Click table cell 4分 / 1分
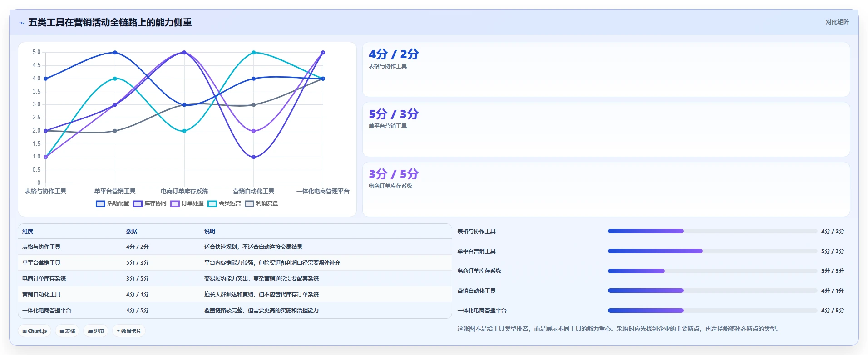This screenshot has height=355, width=868. point(138,294)
